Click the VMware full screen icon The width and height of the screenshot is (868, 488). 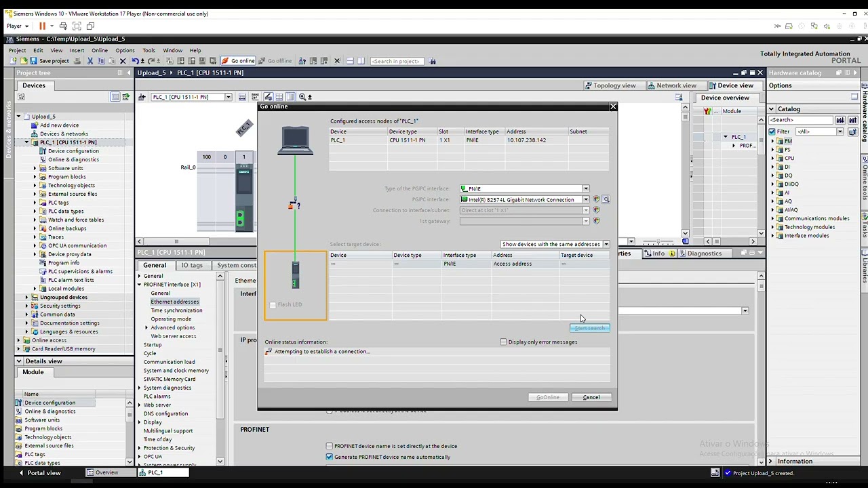click(x=77, y=26)
